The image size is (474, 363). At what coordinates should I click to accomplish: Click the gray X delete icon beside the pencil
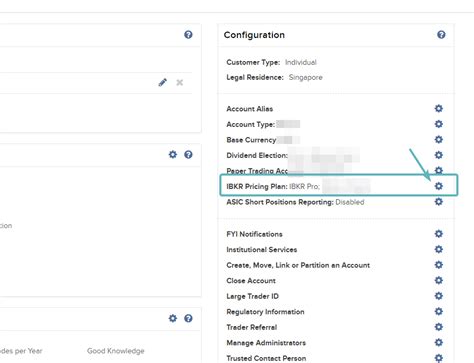tap(180, 82)
